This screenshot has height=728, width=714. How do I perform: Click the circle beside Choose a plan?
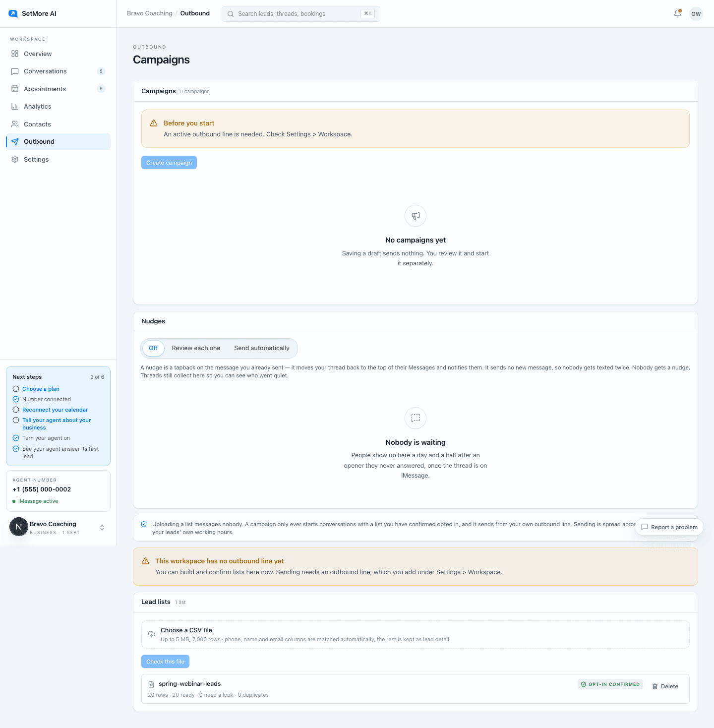16,389
